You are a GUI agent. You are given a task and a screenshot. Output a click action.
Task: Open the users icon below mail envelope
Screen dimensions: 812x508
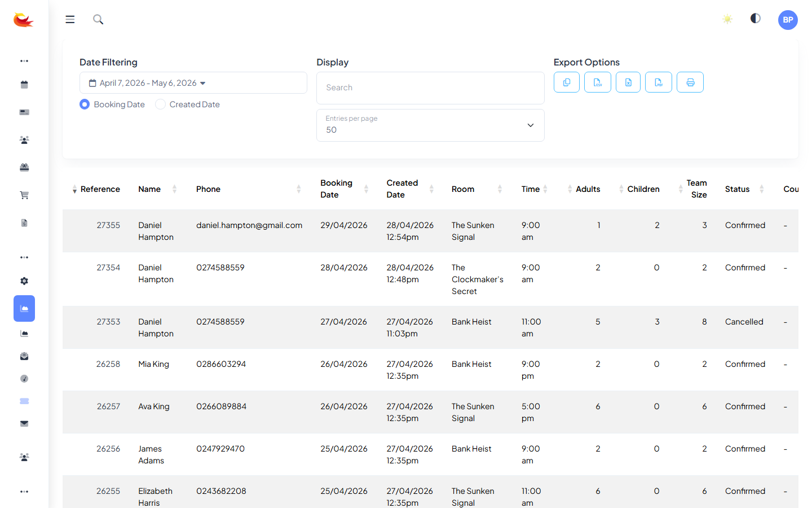(x=24, y=457)
